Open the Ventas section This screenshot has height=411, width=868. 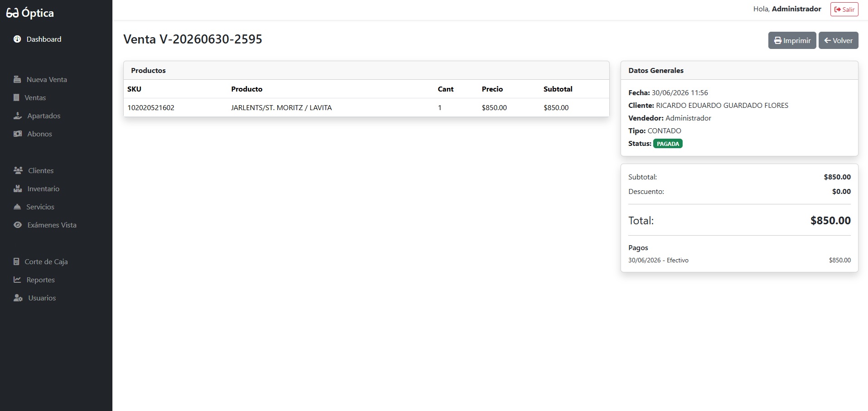(56, 97)
